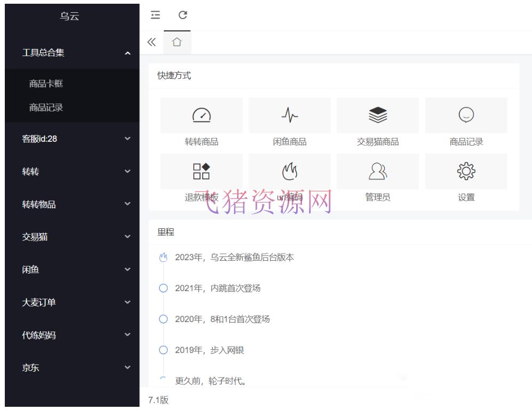Click the 快捷方式 card heading
The height and width of the screenshot is (410, 532).
174,75
